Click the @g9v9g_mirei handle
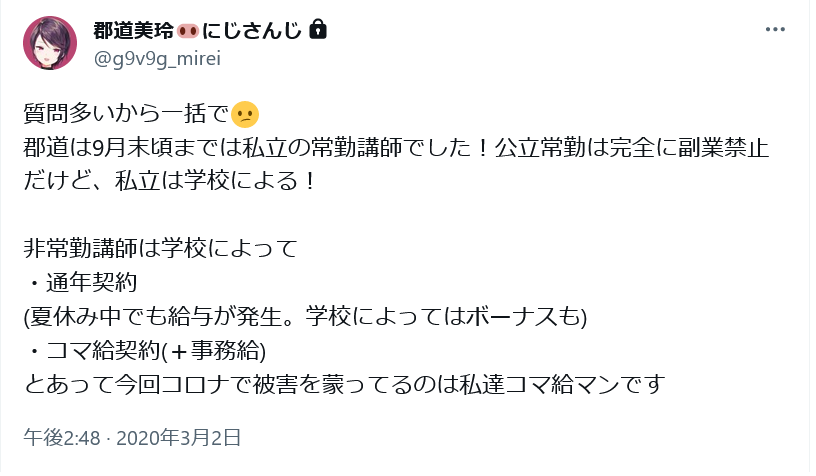The image size is (816, 476). [x=157, y=58]
